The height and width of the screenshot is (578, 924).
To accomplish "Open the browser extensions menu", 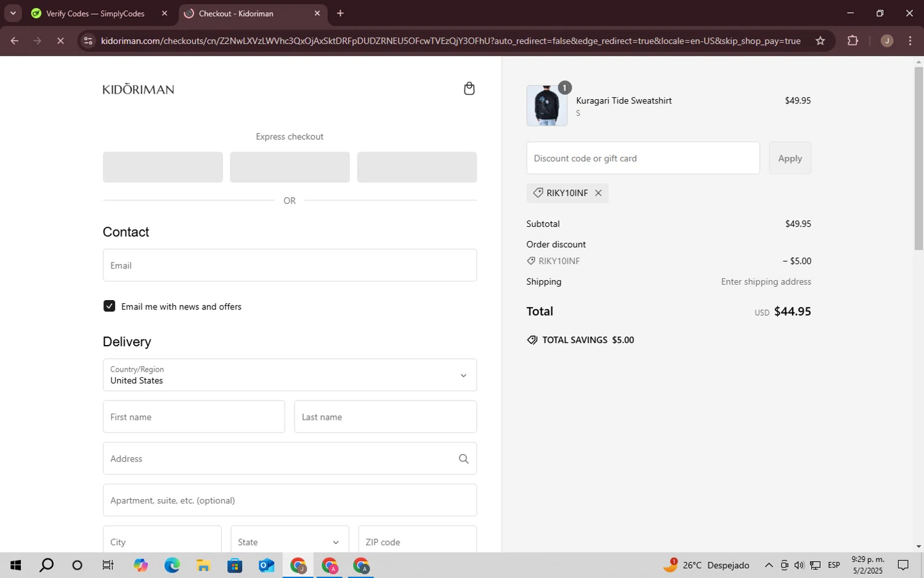I will 853,41.
